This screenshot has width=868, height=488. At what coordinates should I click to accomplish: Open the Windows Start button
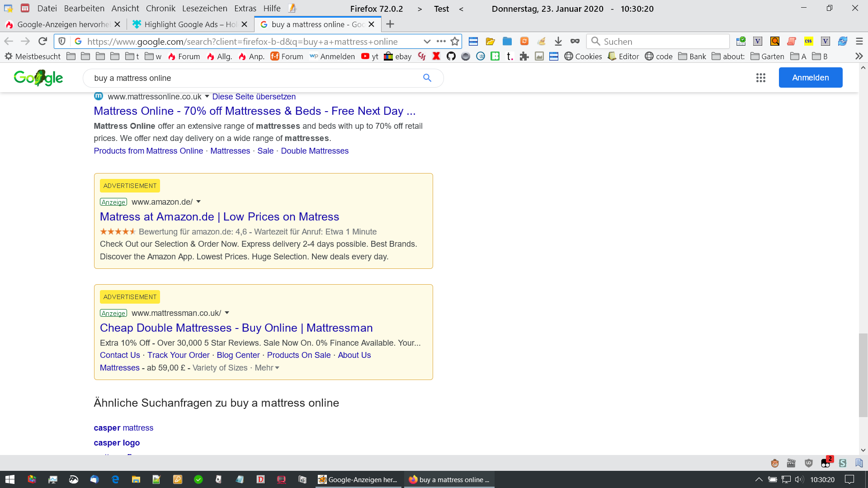click(10, 479)
